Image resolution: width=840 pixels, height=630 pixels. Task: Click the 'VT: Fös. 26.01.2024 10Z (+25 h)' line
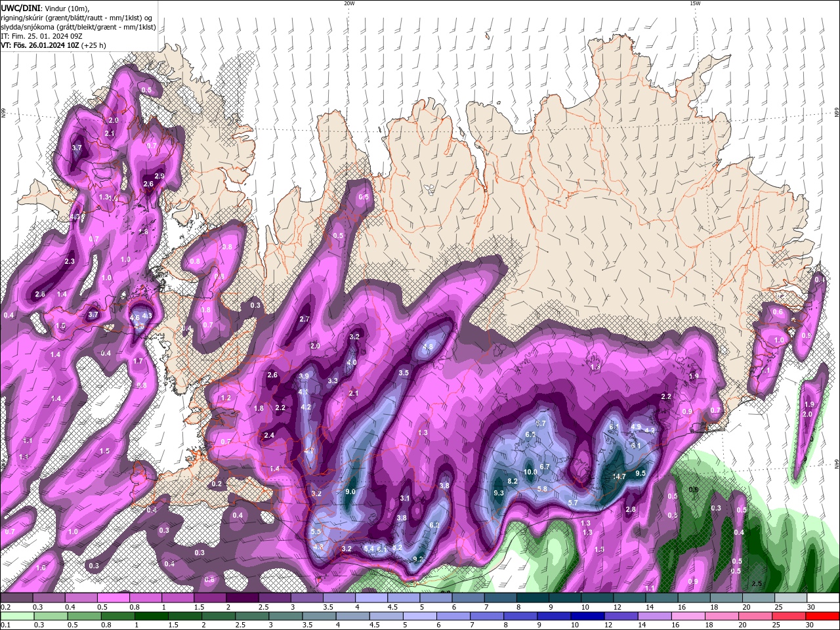pyautogui.click(x=53, y=45)
